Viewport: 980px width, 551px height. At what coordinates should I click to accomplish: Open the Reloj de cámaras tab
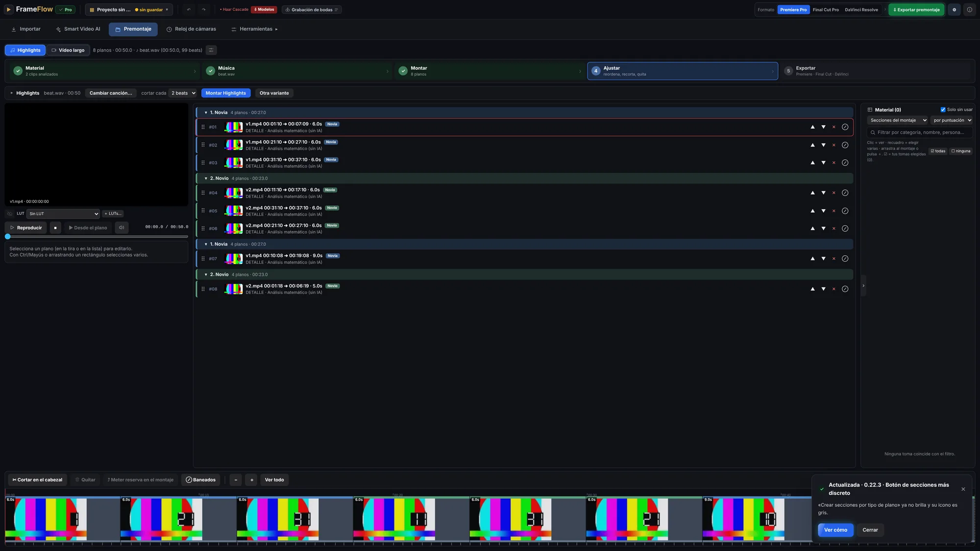tap(191, 29)
